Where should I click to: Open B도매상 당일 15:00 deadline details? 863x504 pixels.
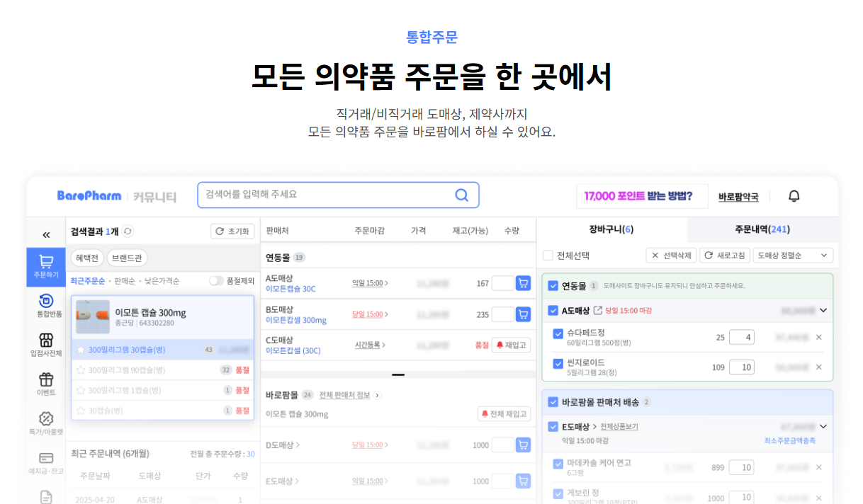tap(370, 314)
